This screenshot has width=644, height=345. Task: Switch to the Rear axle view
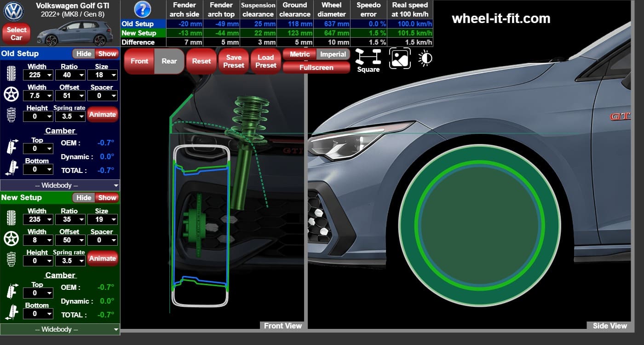(169, 61)
